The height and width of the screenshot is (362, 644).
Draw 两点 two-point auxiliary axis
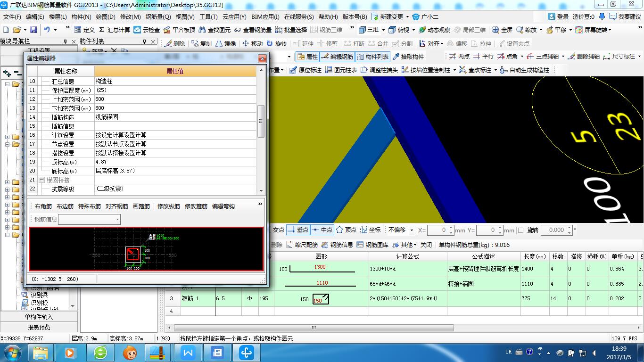pos(459,56)
